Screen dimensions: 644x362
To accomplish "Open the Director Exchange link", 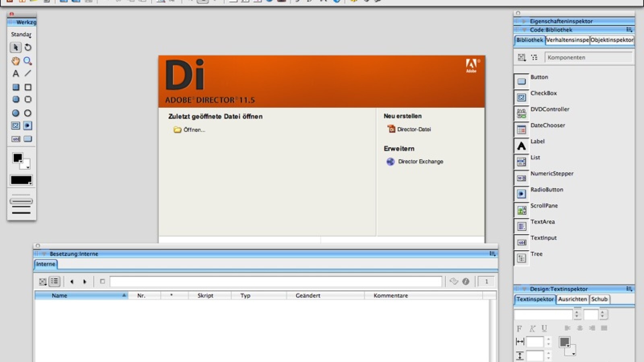I will (420, 161).
